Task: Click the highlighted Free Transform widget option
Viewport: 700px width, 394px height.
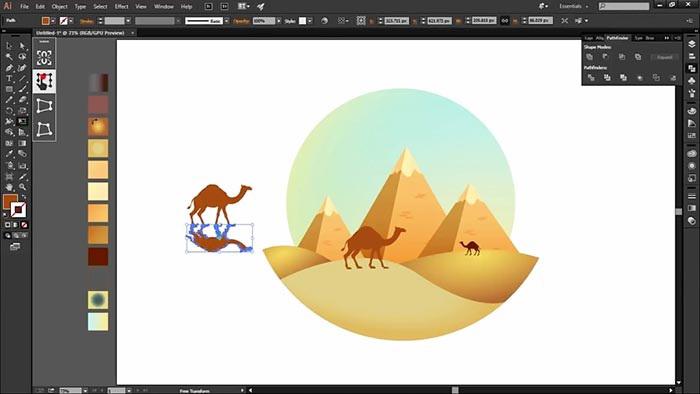Action: point(44,81)
